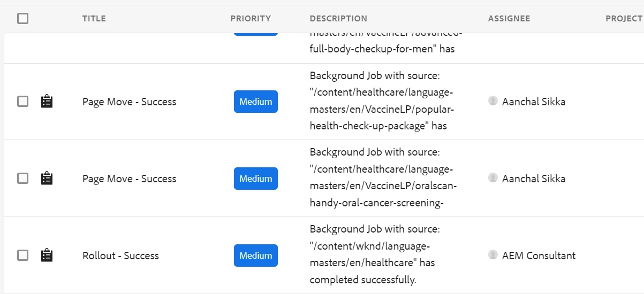Click Medium badge in oralscan row

256,179
